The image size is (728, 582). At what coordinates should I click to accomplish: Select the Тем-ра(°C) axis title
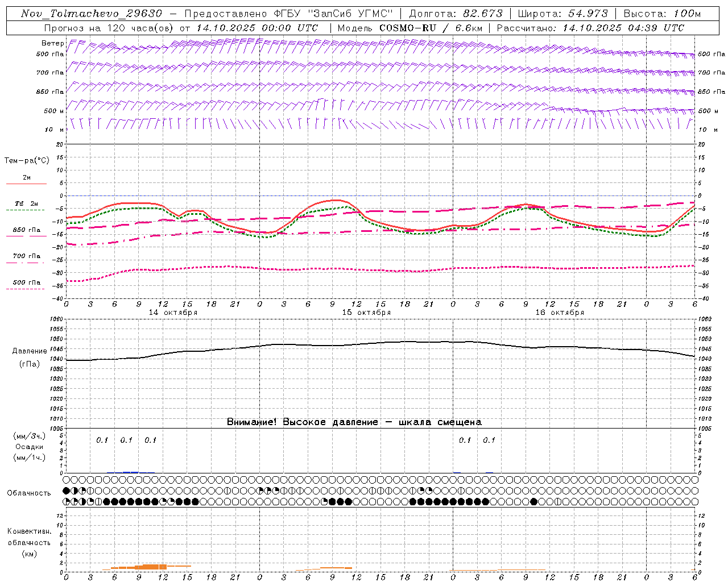[x=27, y=161]
